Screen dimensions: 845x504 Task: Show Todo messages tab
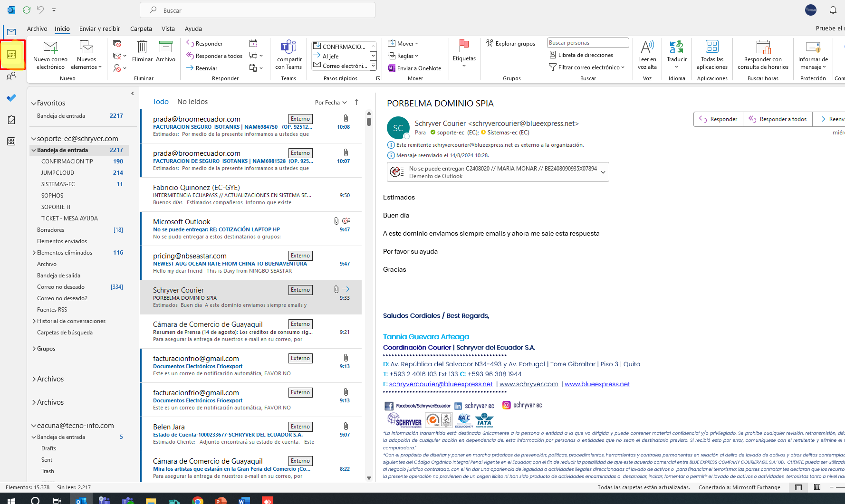[161, 102]
